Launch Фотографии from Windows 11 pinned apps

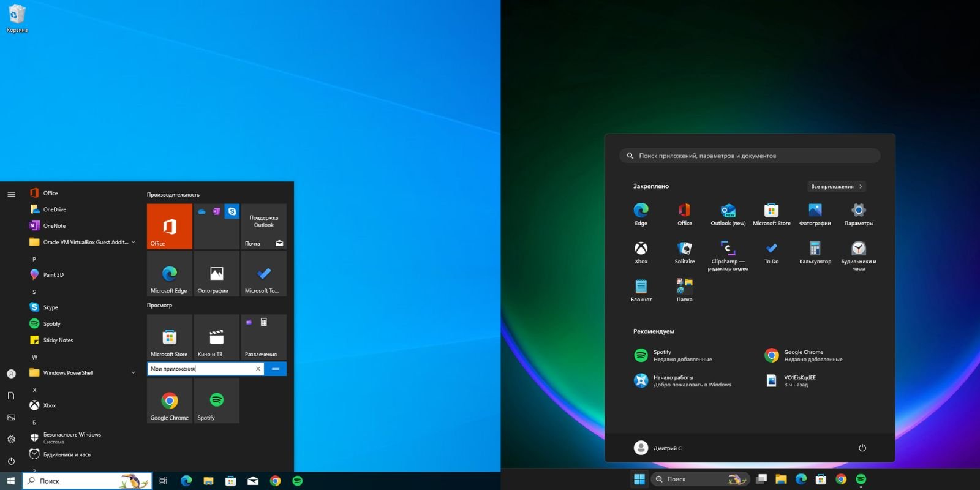[x=815, y=214]
